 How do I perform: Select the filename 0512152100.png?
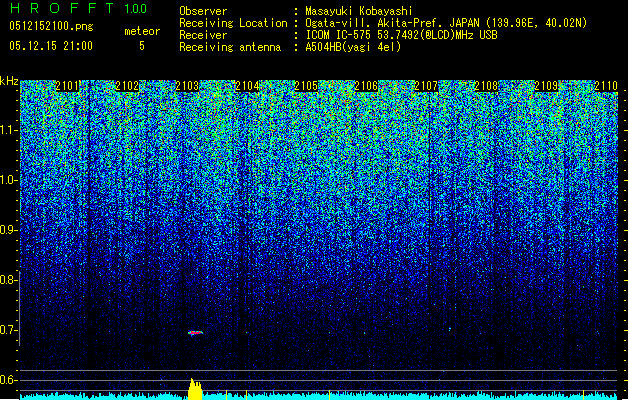click(x=51, y=26)
